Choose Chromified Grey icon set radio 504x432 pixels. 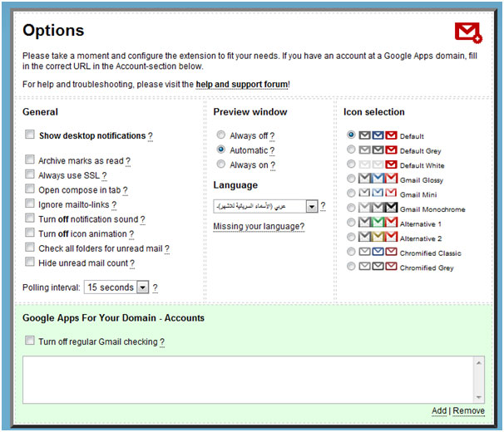351,267
